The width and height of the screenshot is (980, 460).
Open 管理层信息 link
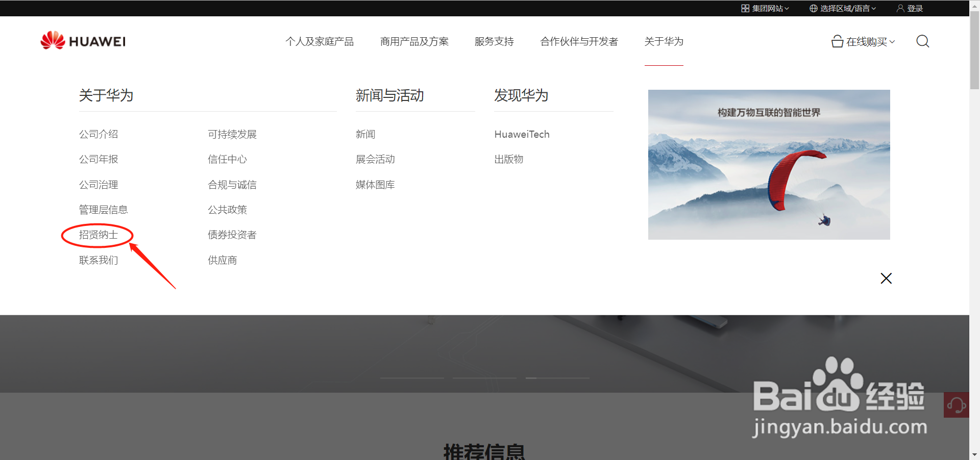click(x=103, y=210)
